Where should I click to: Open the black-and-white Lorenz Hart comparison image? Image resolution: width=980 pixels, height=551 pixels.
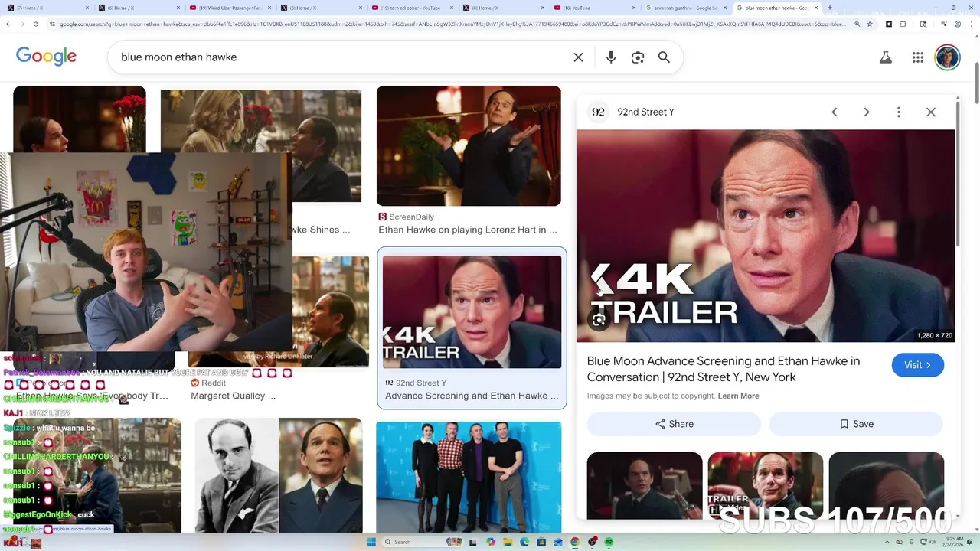coord(279,475)
